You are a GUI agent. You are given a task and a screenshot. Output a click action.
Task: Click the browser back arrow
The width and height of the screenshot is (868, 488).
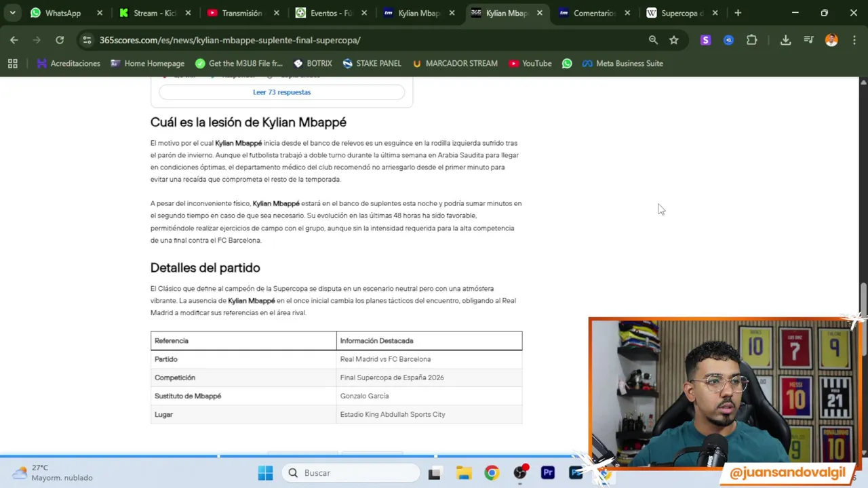pos(14,40)
